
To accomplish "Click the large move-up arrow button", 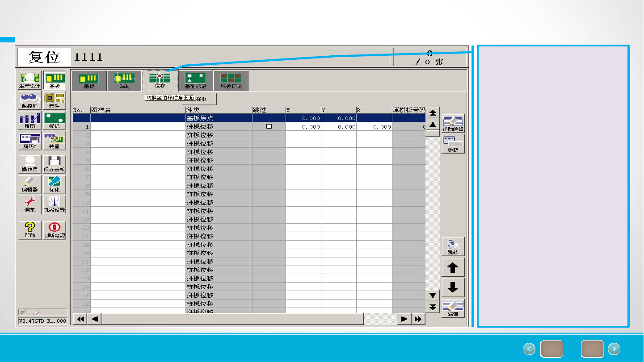I will click(x=453, y=267).
